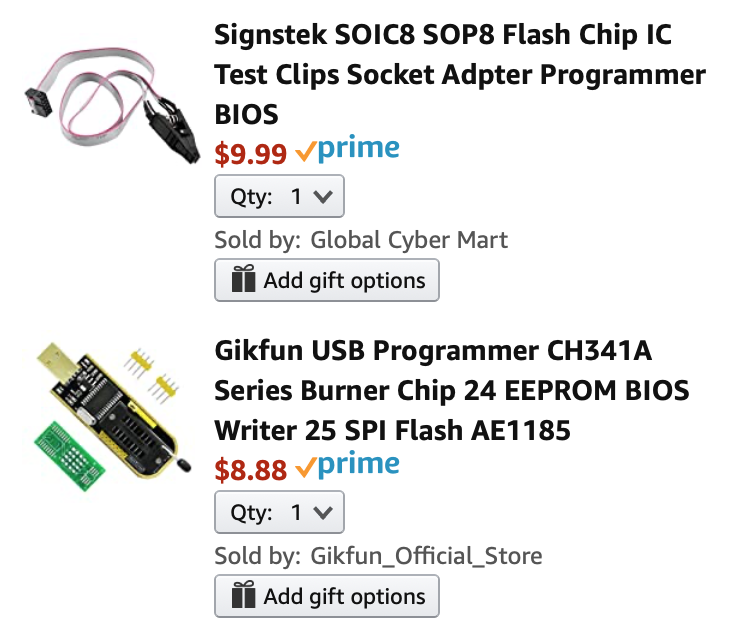
Task: Open the Qty dropdown for the Signstek clip
Action: click(x=279, y=197)
